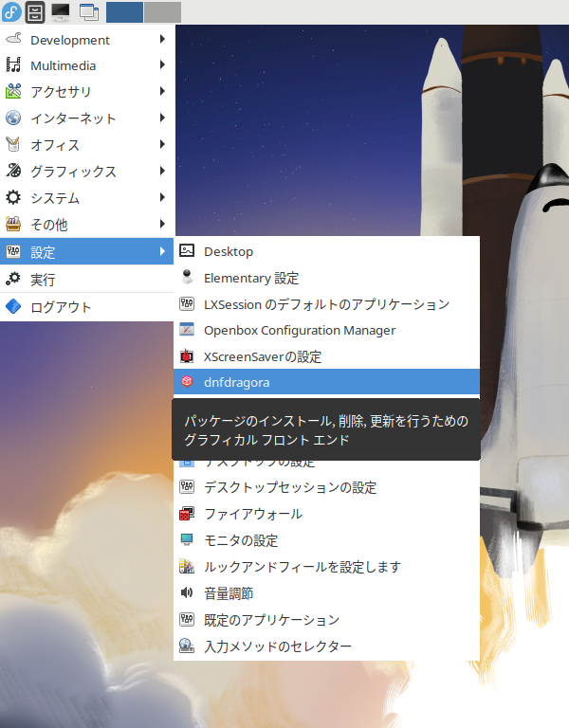Click the 既定のアプリケーション icon
Viewport: 569px width, 728px height.
(x=187, y=619)
